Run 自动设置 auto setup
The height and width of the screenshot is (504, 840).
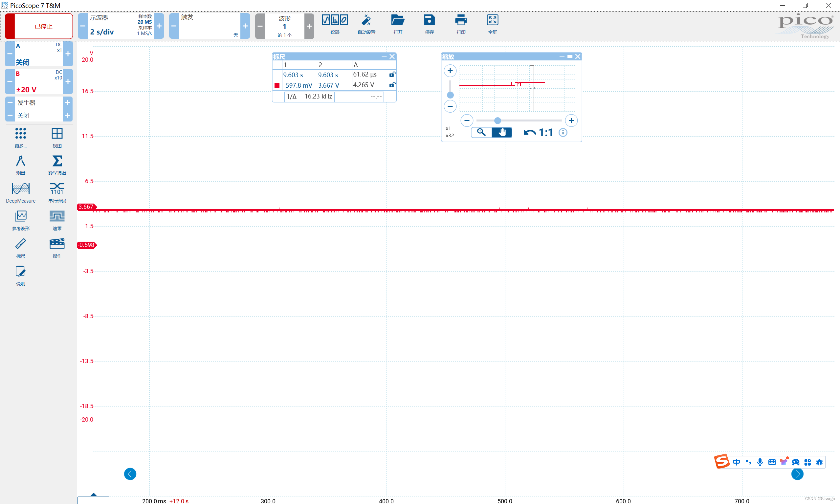pos(366,24)
